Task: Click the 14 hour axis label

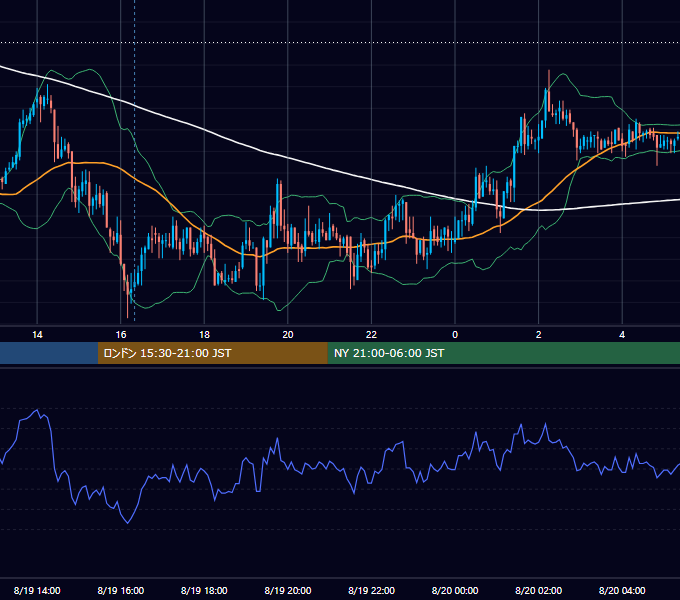Action: click(37, 335)
